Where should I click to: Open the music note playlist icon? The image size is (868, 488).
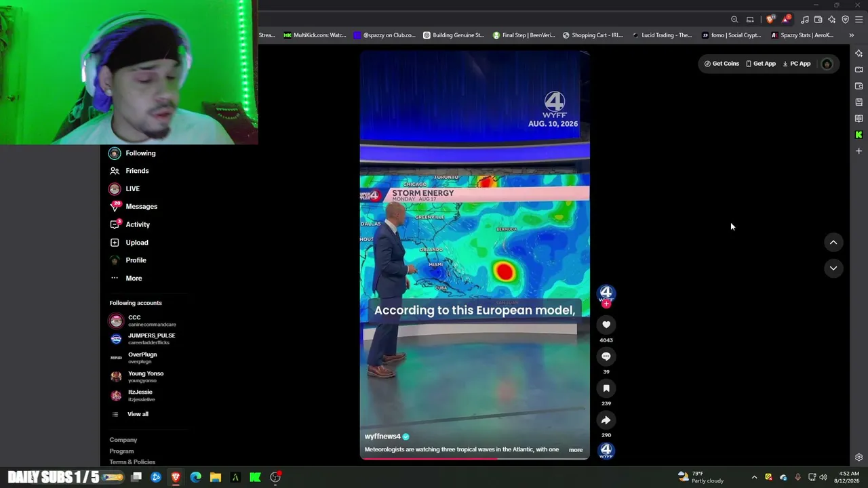[805, 20]
